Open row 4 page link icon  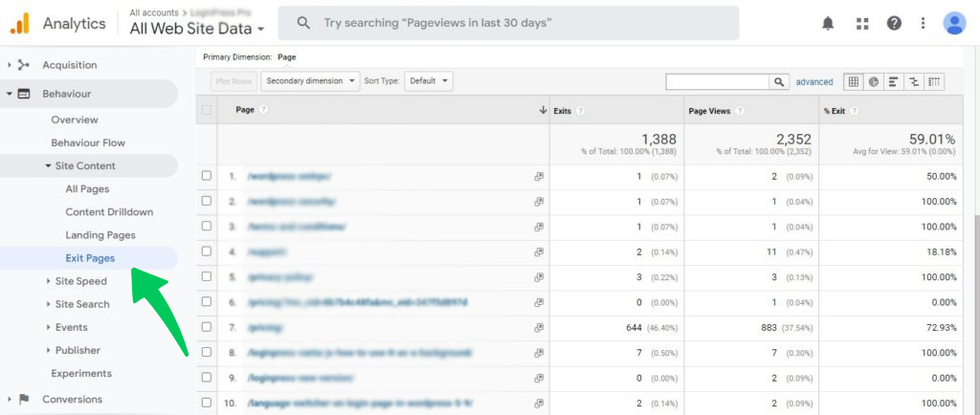539,252
